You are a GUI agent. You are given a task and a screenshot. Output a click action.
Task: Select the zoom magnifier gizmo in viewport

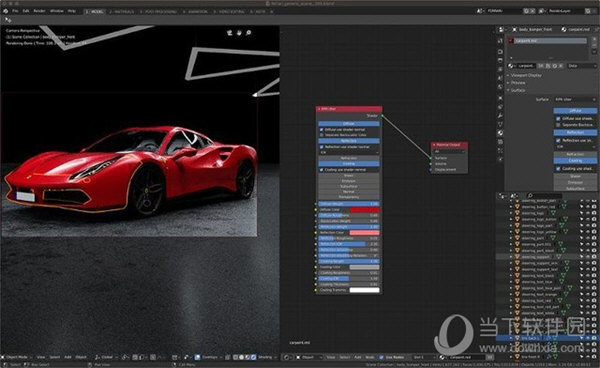click(x=248, y=33)
